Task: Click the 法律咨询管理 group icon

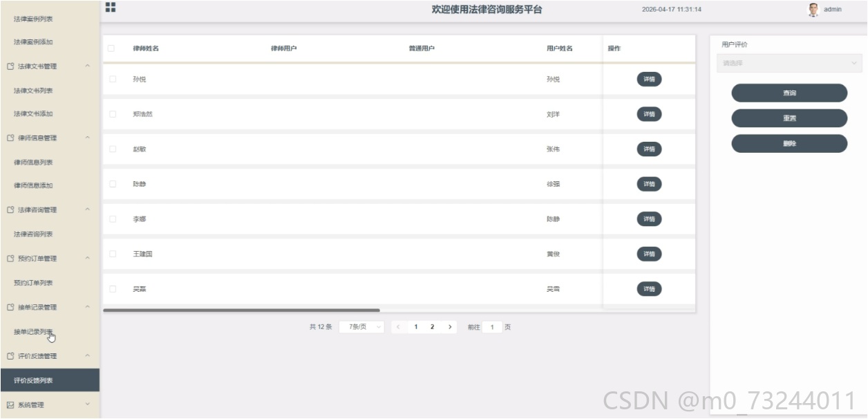Action: tap(10, 209)
